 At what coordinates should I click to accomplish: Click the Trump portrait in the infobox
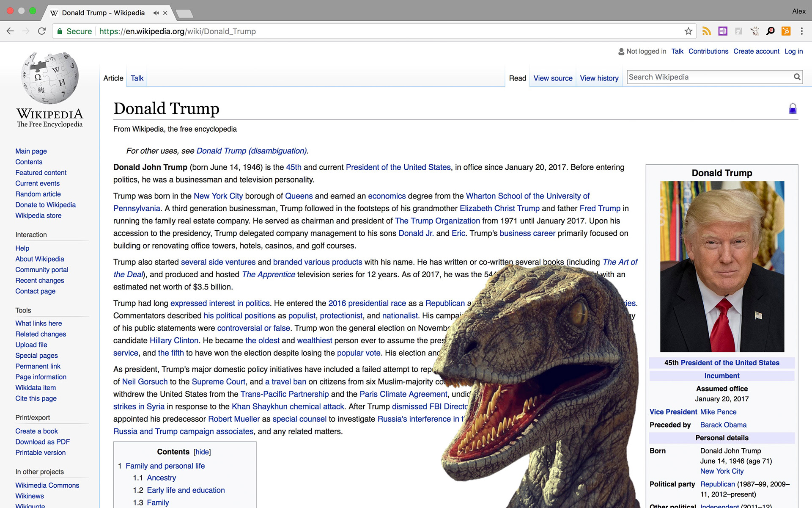pyautogui.click(x=722, y=267)
